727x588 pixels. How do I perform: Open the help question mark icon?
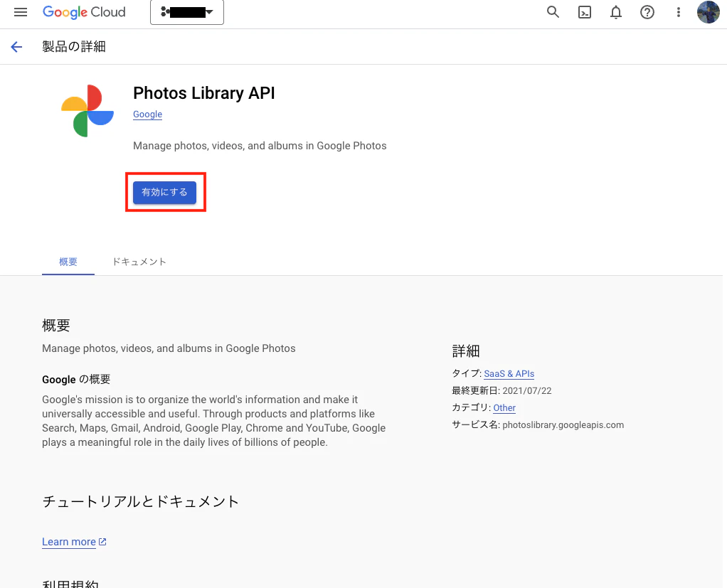tap(647, 12)
